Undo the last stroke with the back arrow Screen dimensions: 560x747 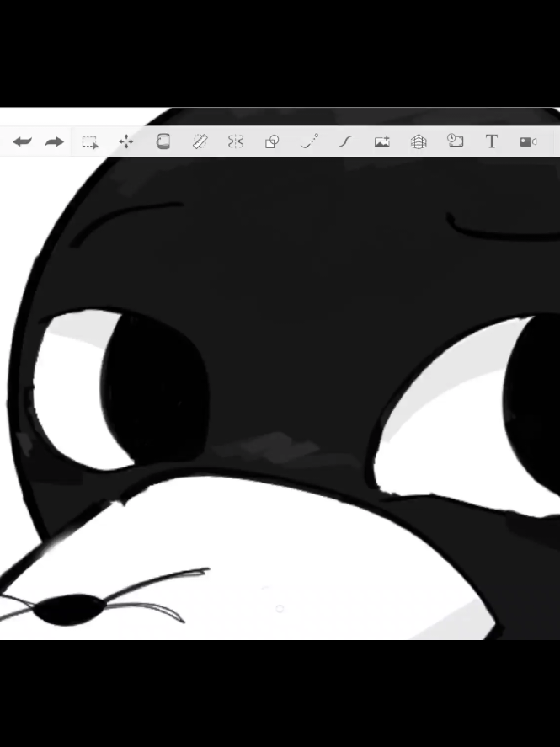(23, 141)
